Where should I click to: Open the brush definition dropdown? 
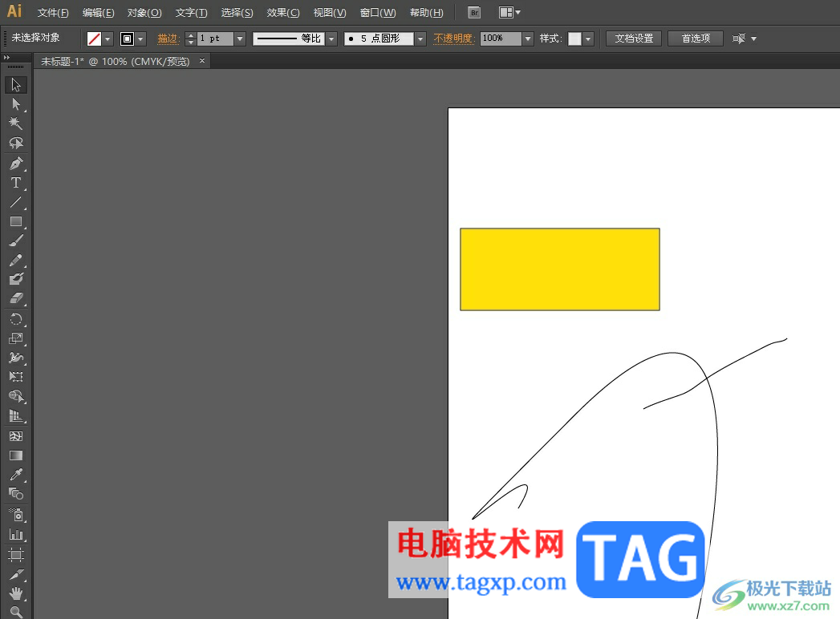pos(420,38)
